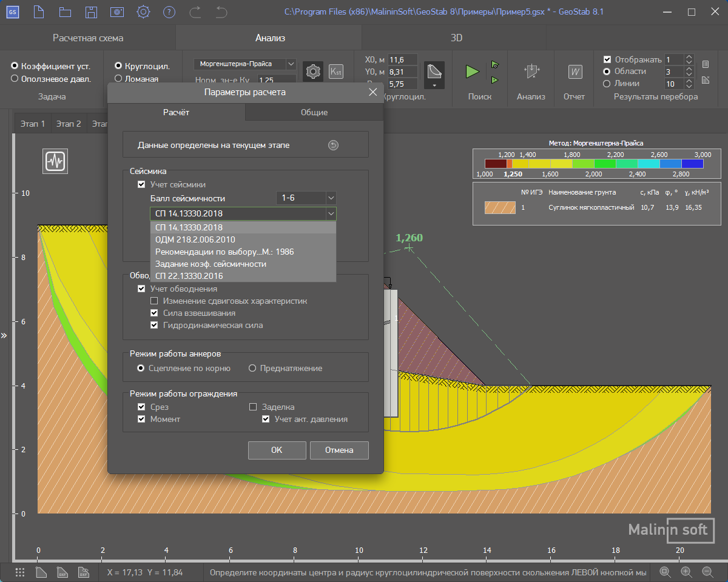Toggle the Учет акт. давления checkbox
Screen dimensions: 728x582
(x=265, y=419)
